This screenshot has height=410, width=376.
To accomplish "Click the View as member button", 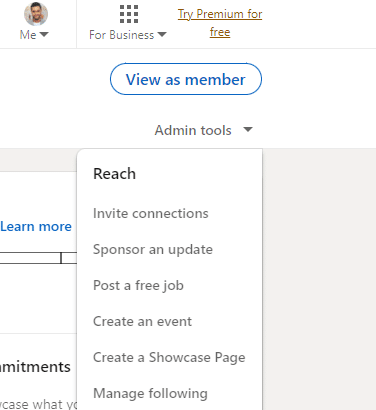I will (x=186, y=79).
